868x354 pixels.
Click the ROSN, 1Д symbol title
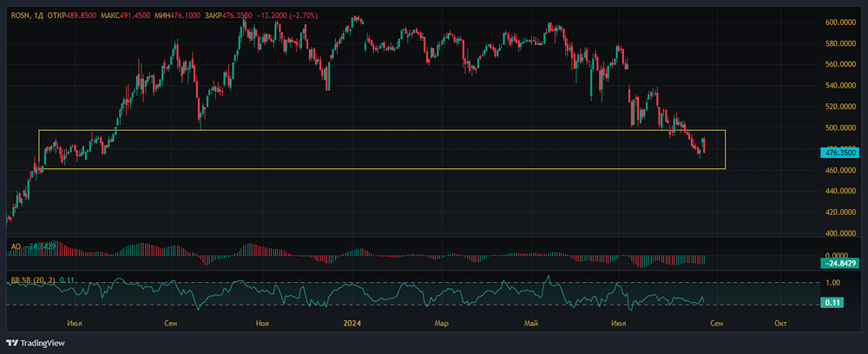point(27,16)
